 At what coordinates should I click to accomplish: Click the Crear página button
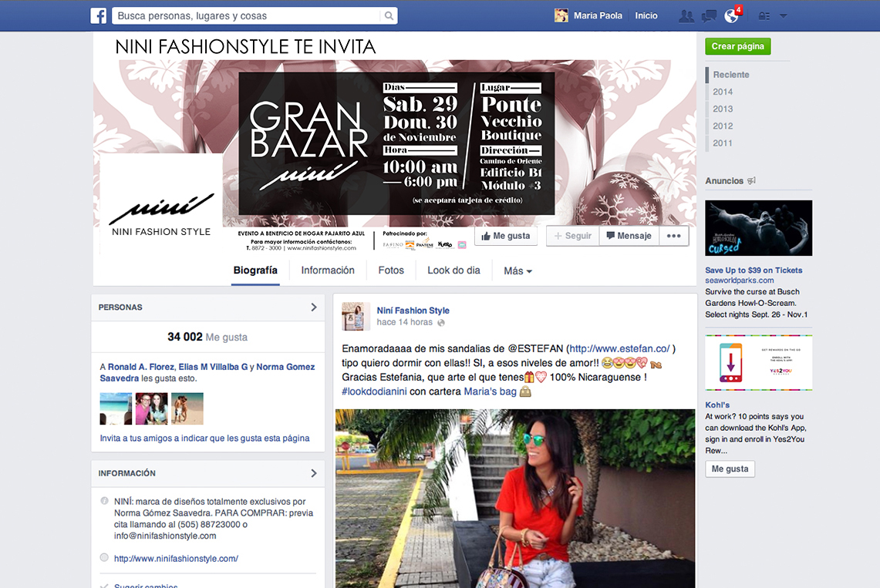(737, 46)
